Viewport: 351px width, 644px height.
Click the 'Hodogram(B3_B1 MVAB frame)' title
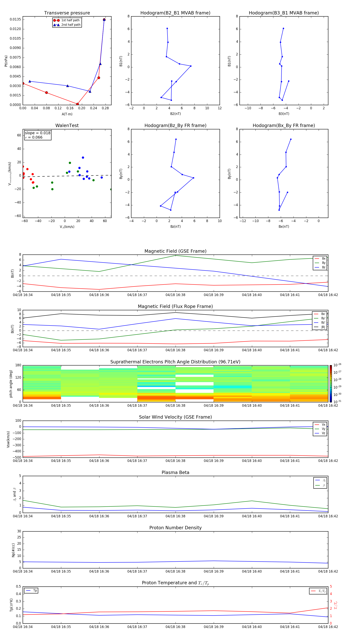click(284, 13)
